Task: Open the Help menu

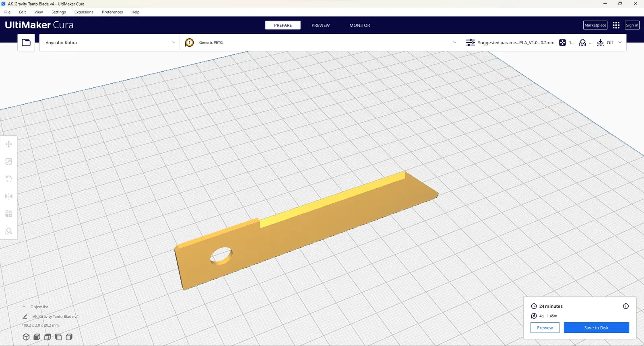Action: [x=135, y=12]
